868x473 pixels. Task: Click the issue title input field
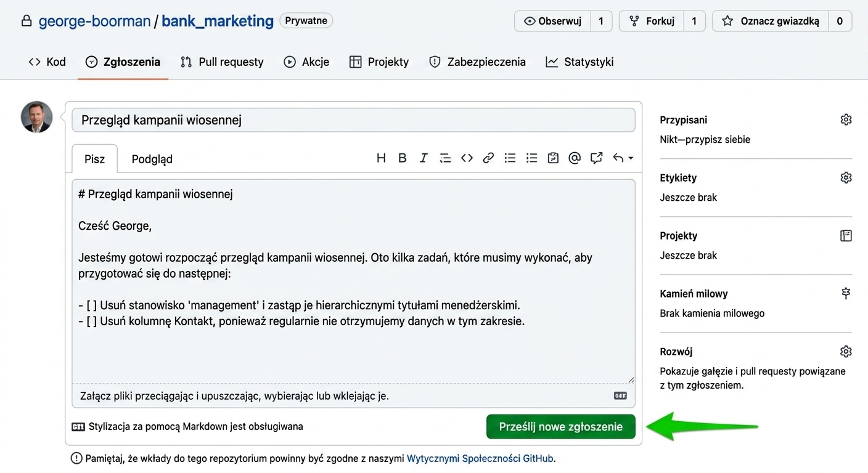(353, 120)
